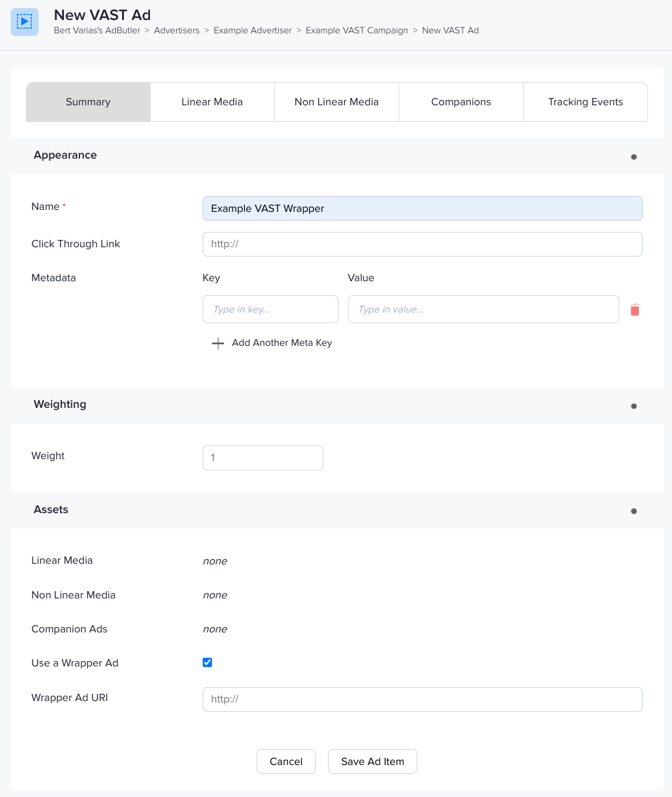Click the New VAST Ad breadcrumb text
This screenshot has width=672, height=797.
click(x=451, y=31)
